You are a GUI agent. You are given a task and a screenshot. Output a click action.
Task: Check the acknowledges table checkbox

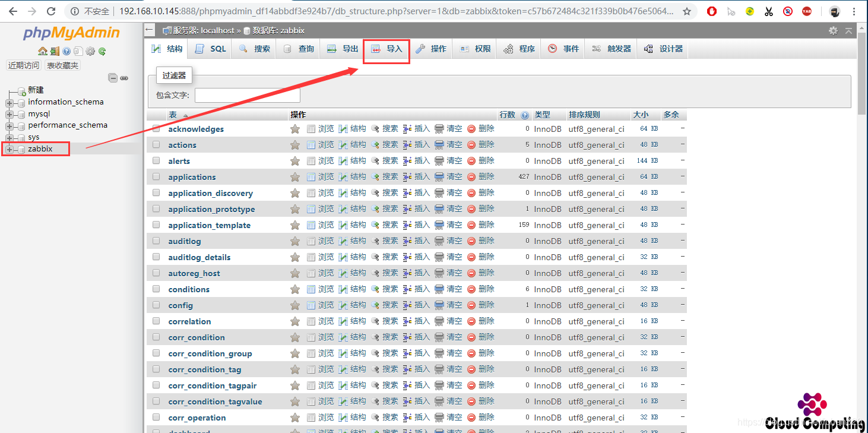tap(156, 128)
